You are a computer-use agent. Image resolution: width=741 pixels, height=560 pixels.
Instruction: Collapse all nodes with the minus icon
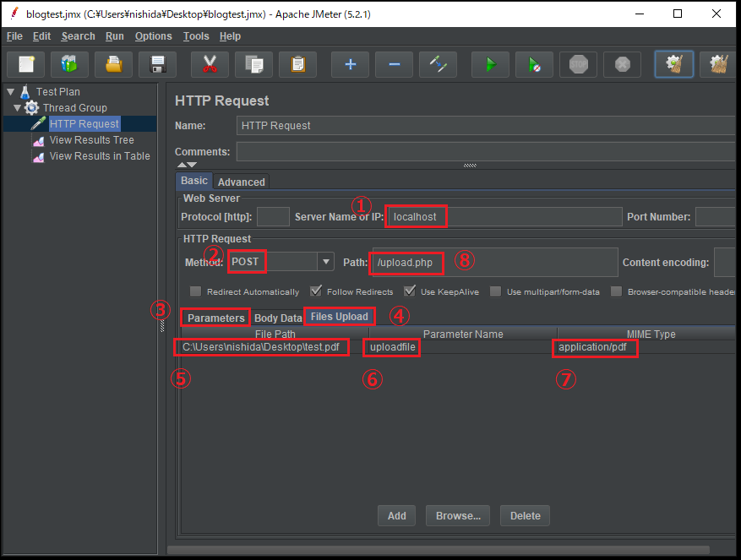point(394,64)
